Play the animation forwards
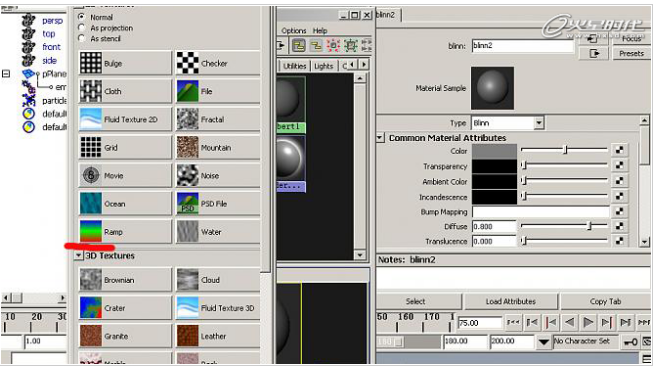The height and width of the screenshot is (381, 665). [x=588, y=322]
